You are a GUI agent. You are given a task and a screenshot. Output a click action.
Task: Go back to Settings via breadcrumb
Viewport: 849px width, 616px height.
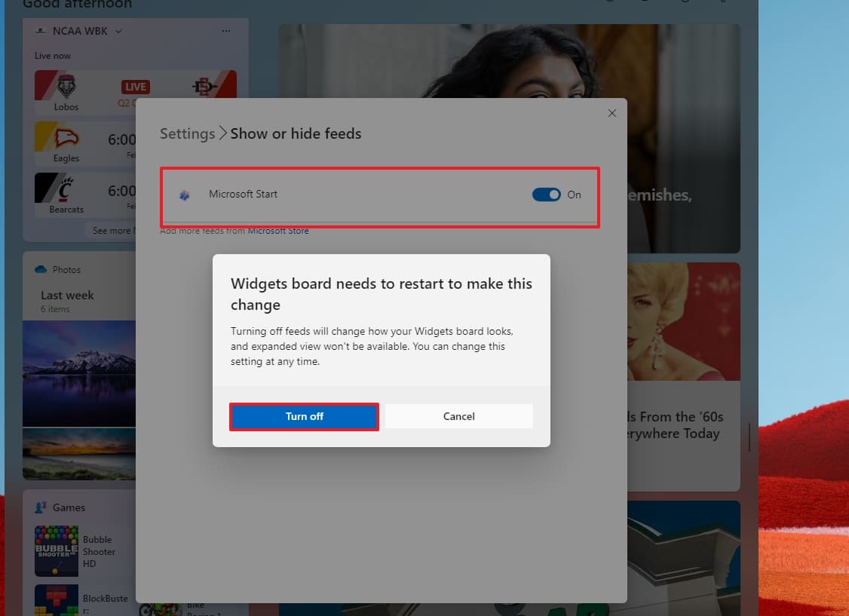pos(187,133)
